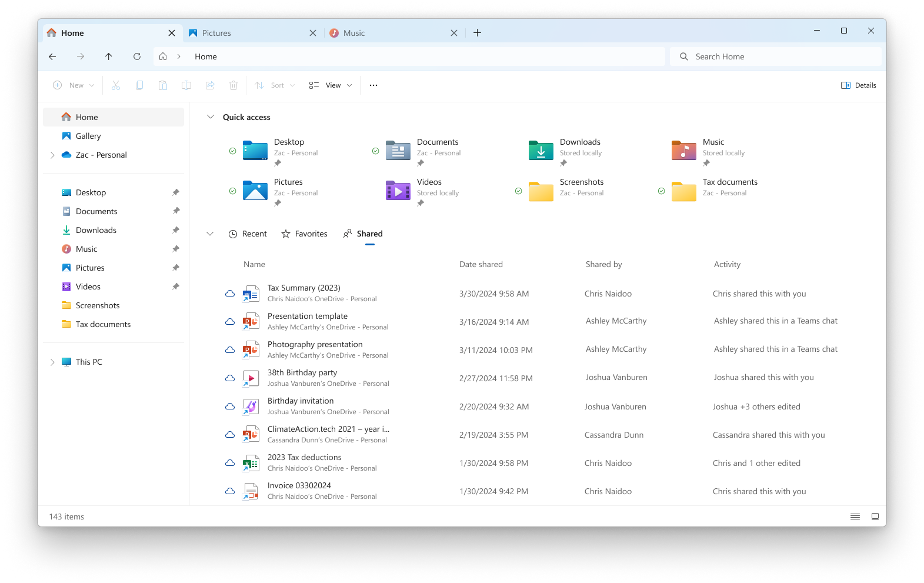Sort by Shared by column header
Image resolution: width=924 pixels, height=583 pixels.
click(x=603, y=264)
